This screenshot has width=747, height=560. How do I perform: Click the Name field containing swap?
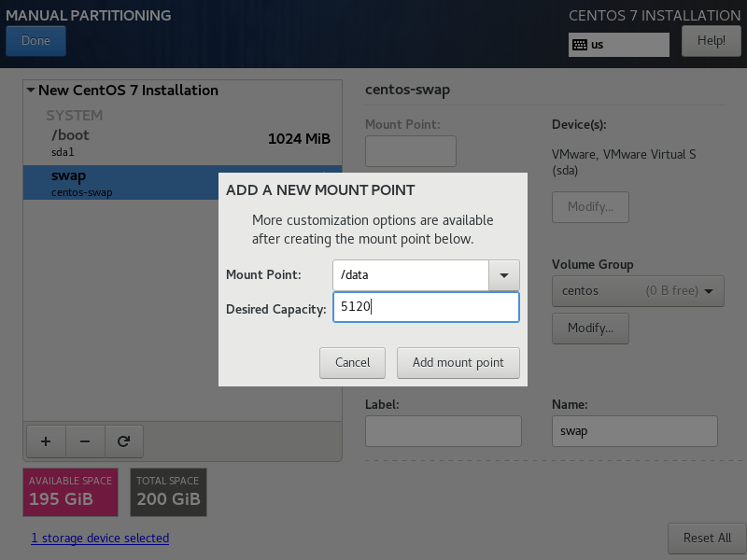(x=635, y=431)
